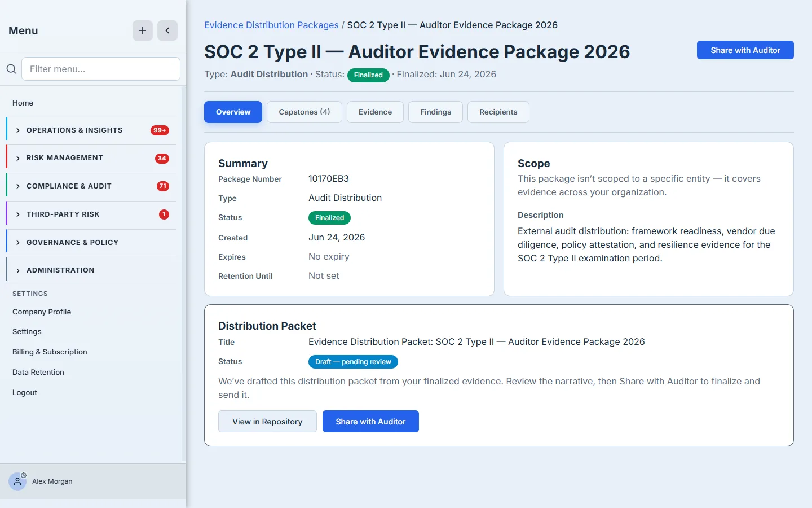The height and width of the screenshot is (508, 812).
Task: Click Share with Auditor in Distribution Packet
Action: [370, 422]
